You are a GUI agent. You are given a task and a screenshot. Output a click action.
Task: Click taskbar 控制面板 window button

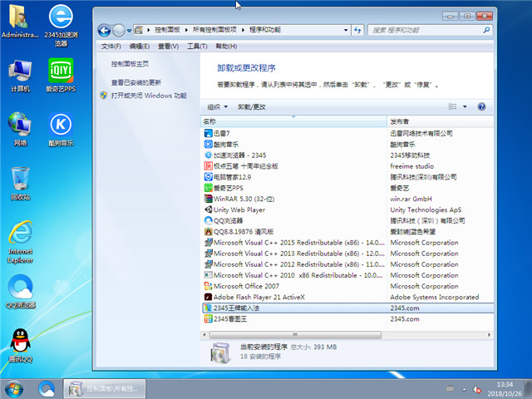tap(105, 389)
